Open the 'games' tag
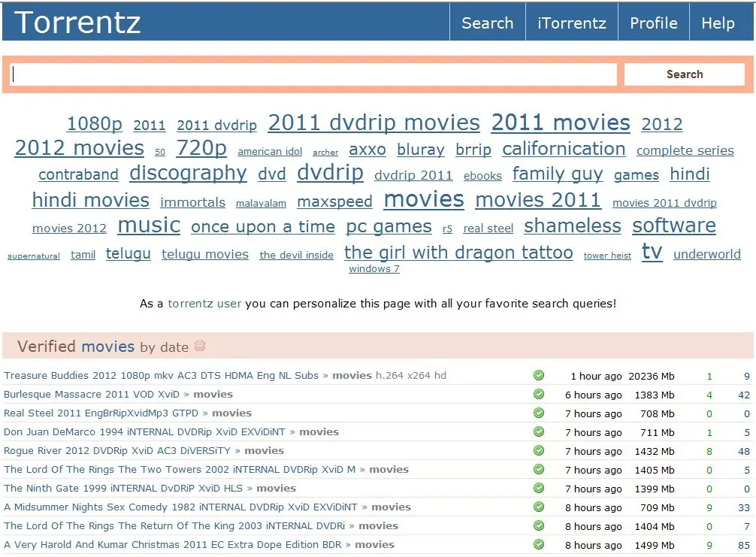This screenshot has height=557, width=756. 637,175
